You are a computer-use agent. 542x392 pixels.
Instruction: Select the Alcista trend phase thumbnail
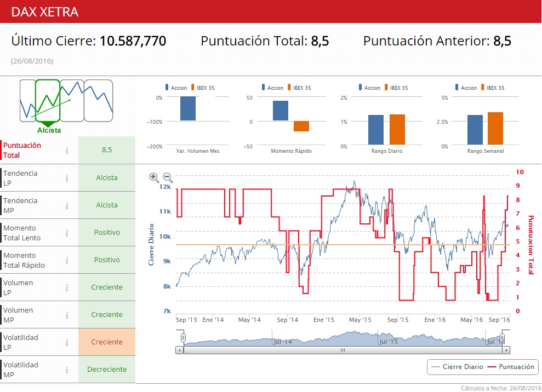[x=48, y=101]
